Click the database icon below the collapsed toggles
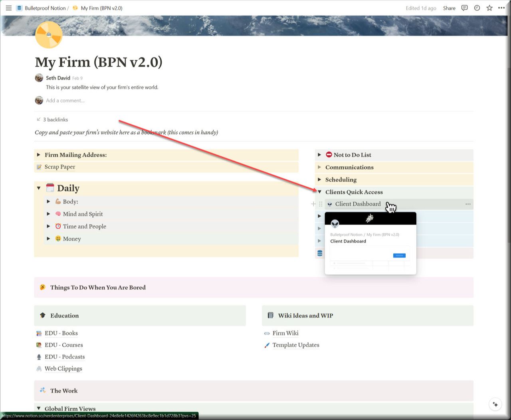Screen dimensions: 511x420 320,253
